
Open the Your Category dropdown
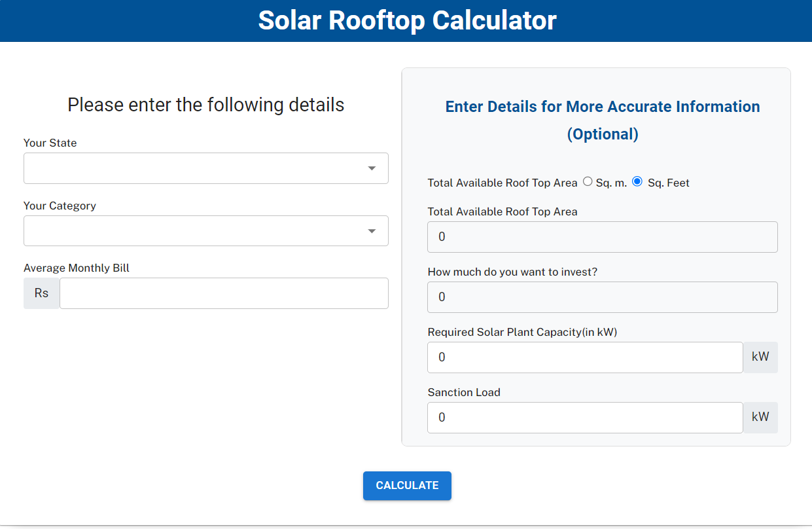(206, 231)
